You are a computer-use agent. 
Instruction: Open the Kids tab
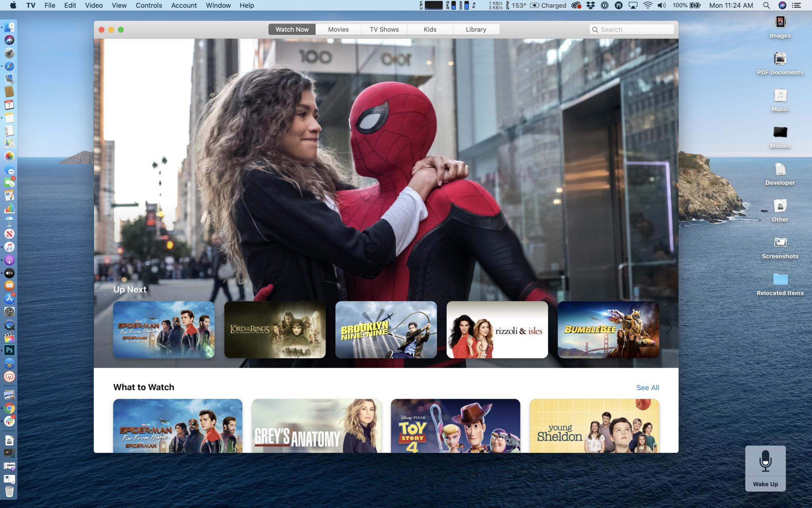point(430,29)
